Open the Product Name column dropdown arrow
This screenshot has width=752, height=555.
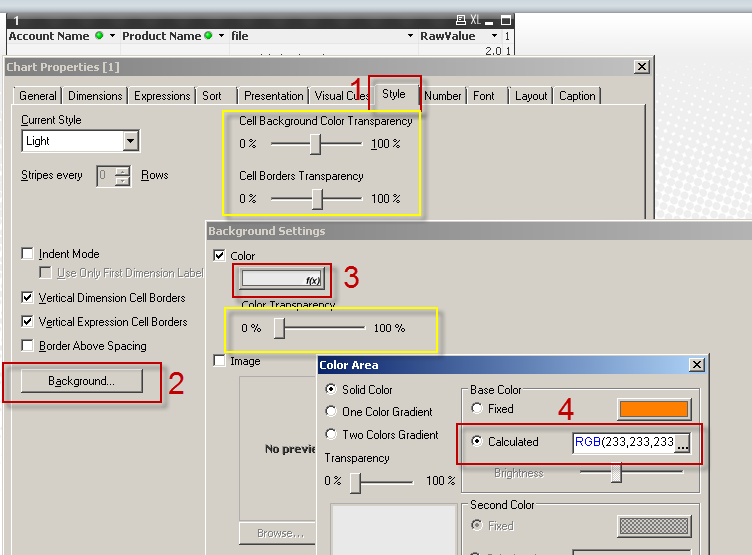coord(220,36)
